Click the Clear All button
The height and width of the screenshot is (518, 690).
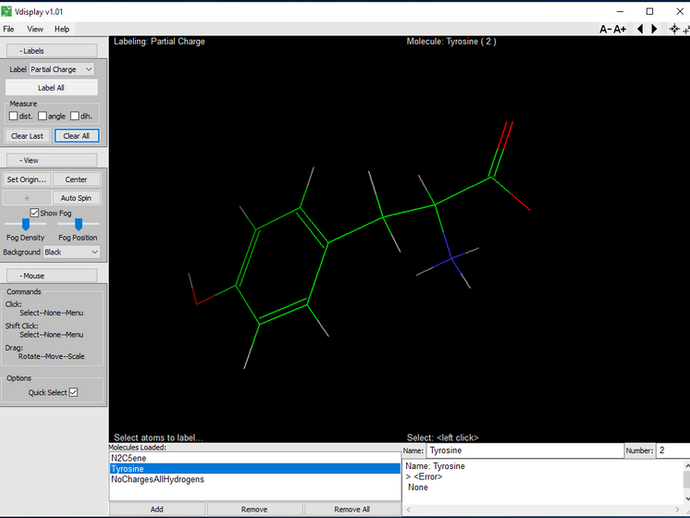pyautogui.click(x=77, y=136)
